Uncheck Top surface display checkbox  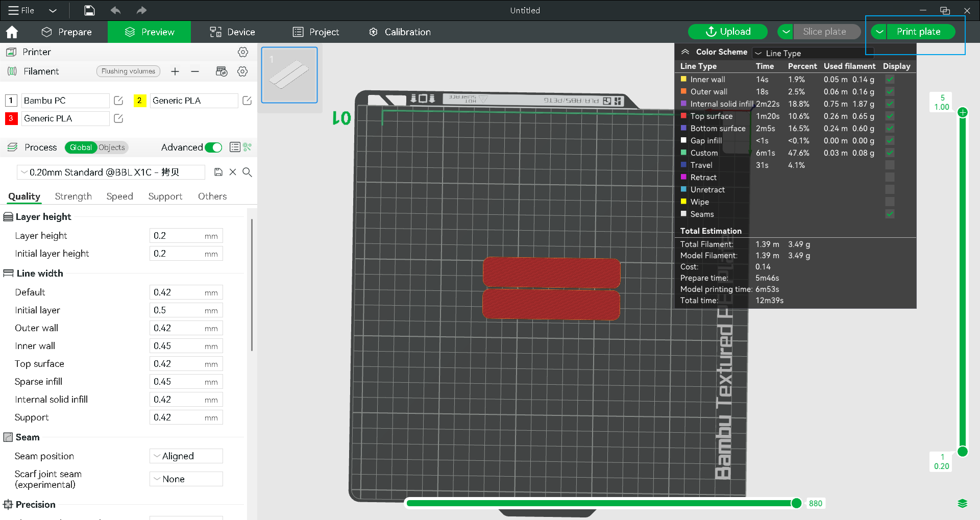890,116
